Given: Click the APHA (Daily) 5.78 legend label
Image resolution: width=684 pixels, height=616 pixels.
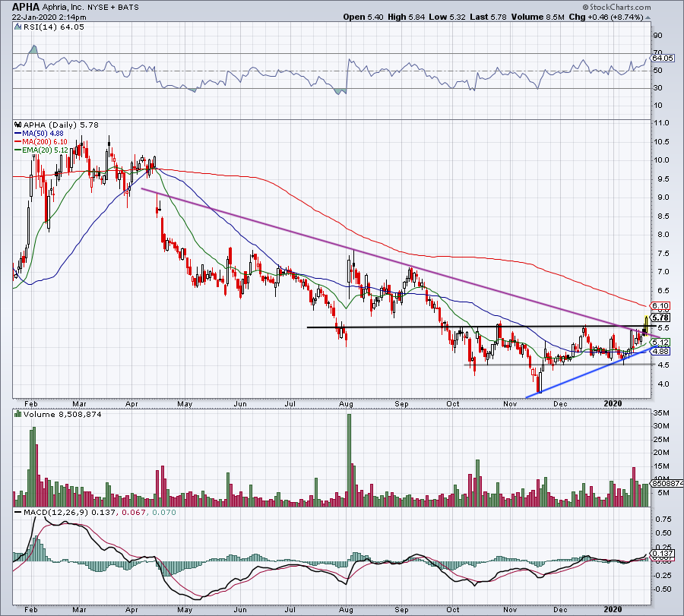Looking at the screenshot, I should pyautogui.click(x=61, y=125).
